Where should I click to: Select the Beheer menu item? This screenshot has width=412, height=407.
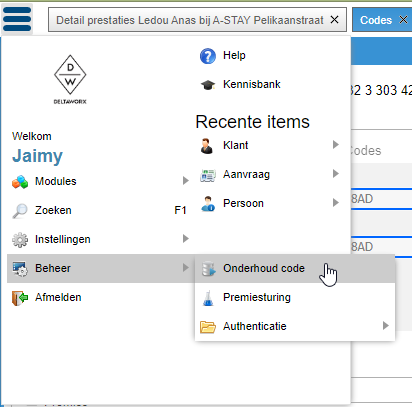[100, 268]
